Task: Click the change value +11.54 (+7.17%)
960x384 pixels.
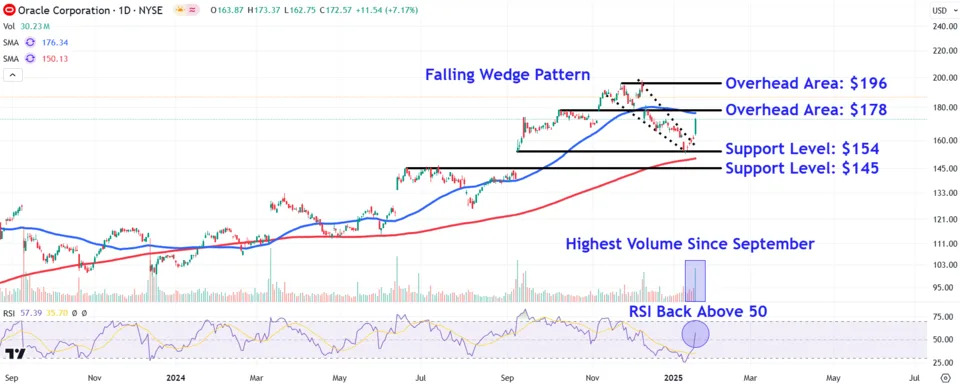Action: 388,10
